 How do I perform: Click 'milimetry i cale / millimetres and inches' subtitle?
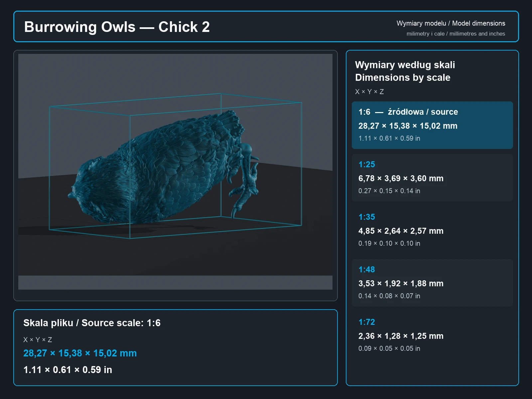coord(456,34)
